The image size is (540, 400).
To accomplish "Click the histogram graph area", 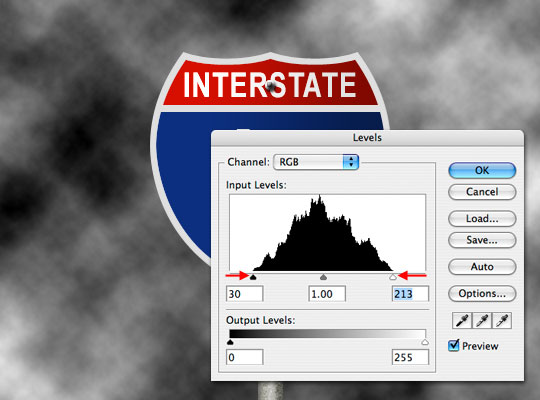I will (x=328, y=233).
